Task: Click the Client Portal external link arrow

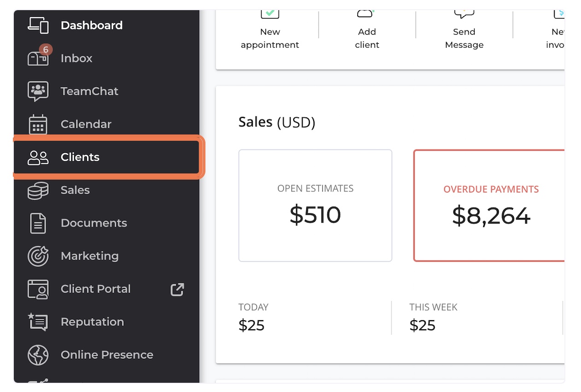Action: point(177,289)
